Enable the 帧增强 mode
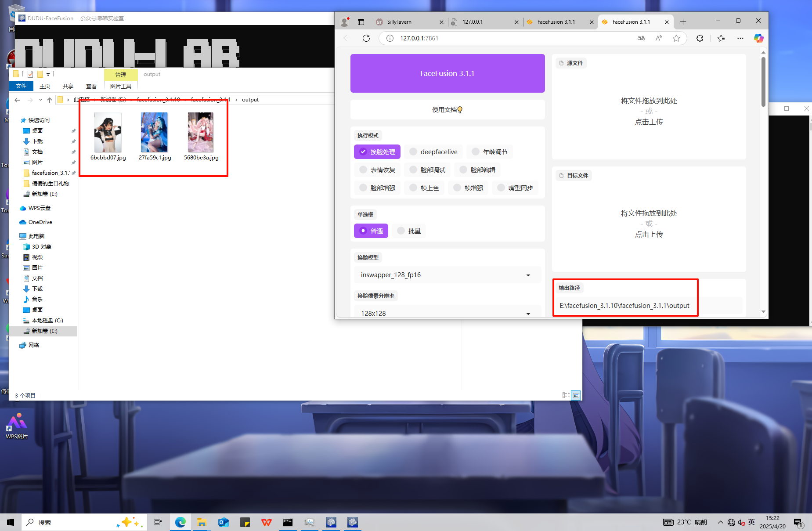The image size is (812, 531). point(468,188)
